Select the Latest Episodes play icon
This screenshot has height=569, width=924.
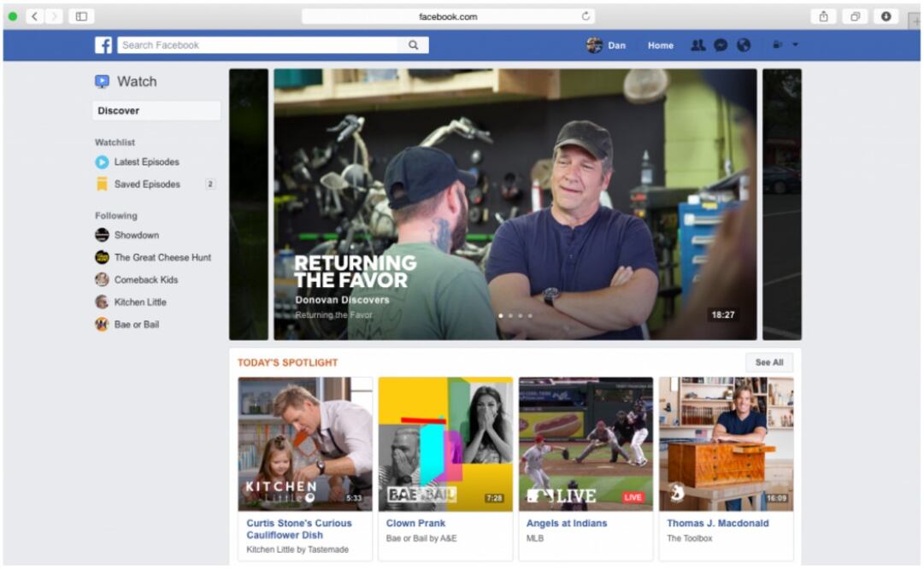102,161
